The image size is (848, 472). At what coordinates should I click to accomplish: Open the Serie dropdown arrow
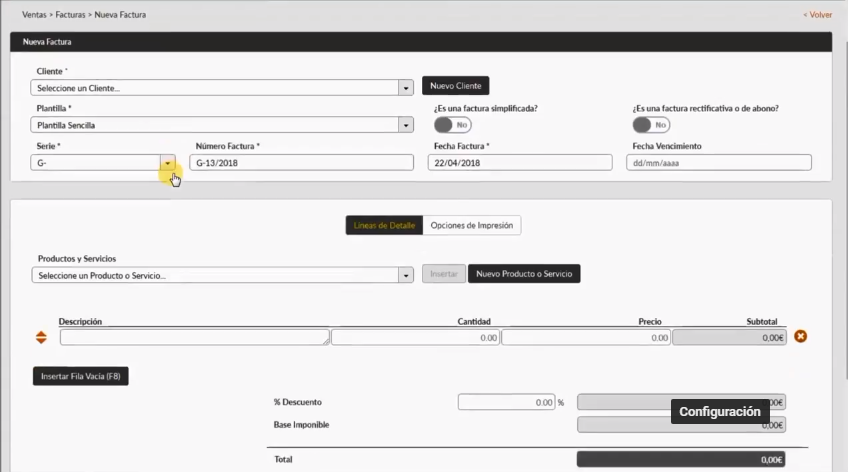tap(168, 162)
